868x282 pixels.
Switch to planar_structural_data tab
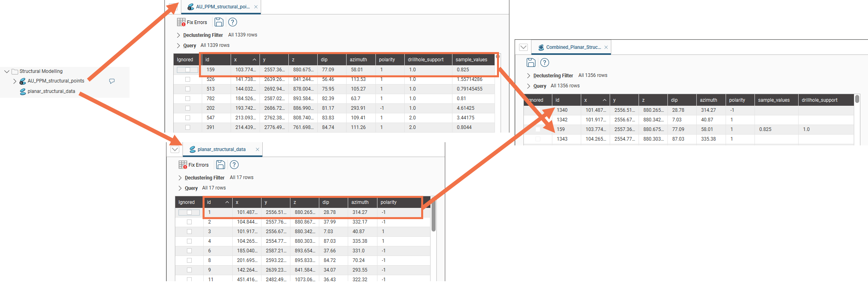[x=221, y=149]
